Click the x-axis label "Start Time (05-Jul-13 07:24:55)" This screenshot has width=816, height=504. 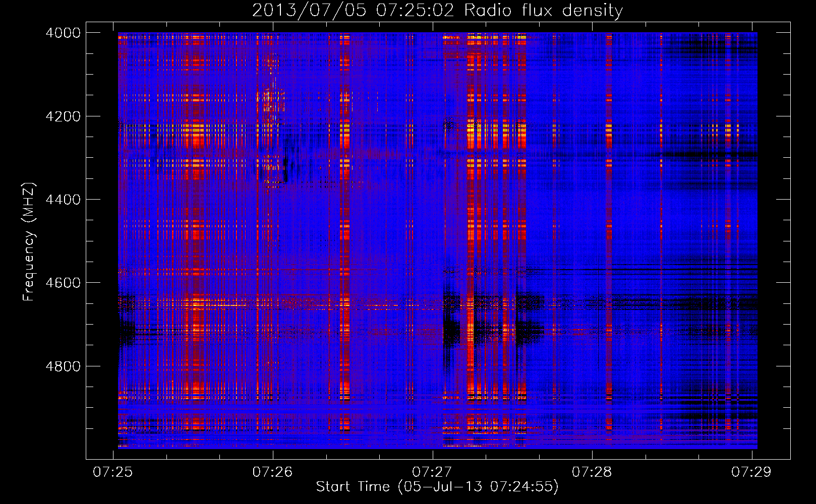(x=437, y=486)
